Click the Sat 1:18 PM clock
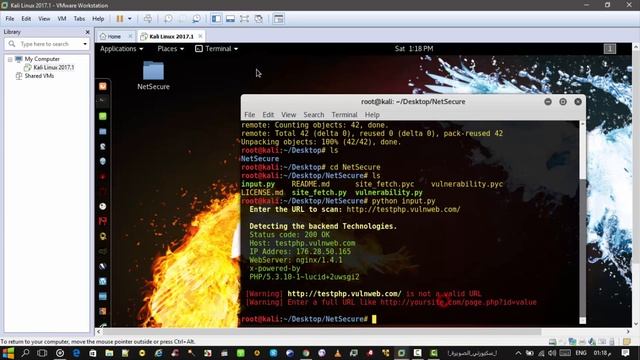640x360 pixels. (414, 49)
